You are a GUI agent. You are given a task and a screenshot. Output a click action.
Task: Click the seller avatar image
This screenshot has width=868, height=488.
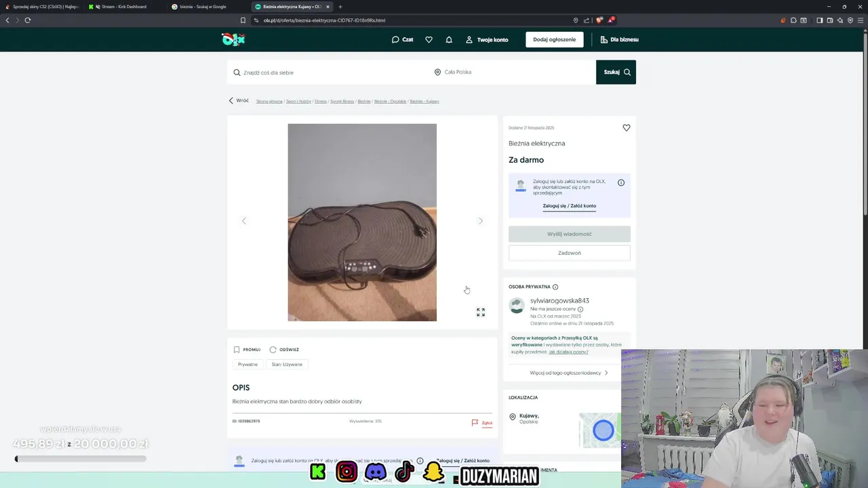(517, 306)
